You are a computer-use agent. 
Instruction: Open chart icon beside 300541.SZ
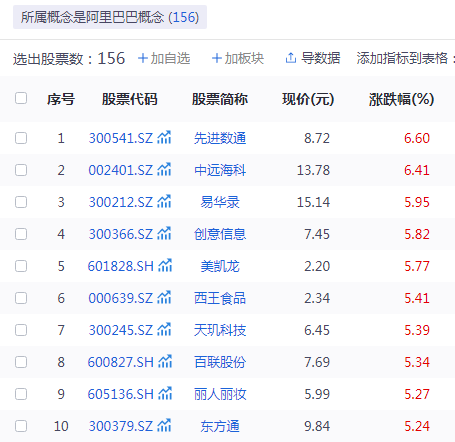(164, 137)
